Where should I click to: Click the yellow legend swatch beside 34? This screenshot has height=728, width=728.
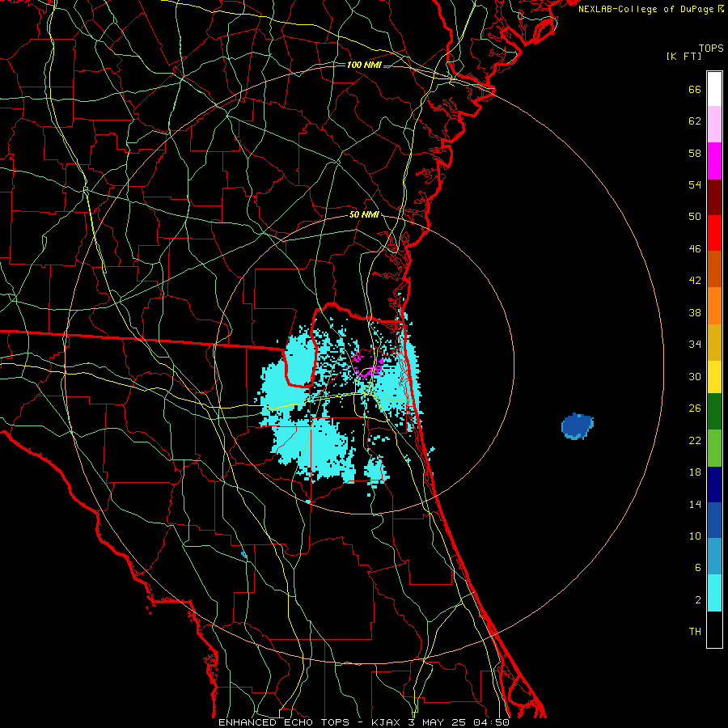pos(714,377)
